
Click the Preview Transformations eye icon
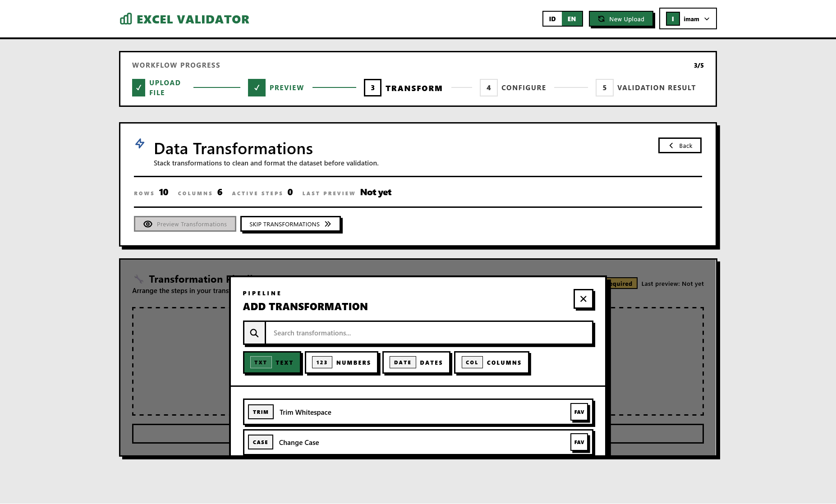tap(147, 224)
